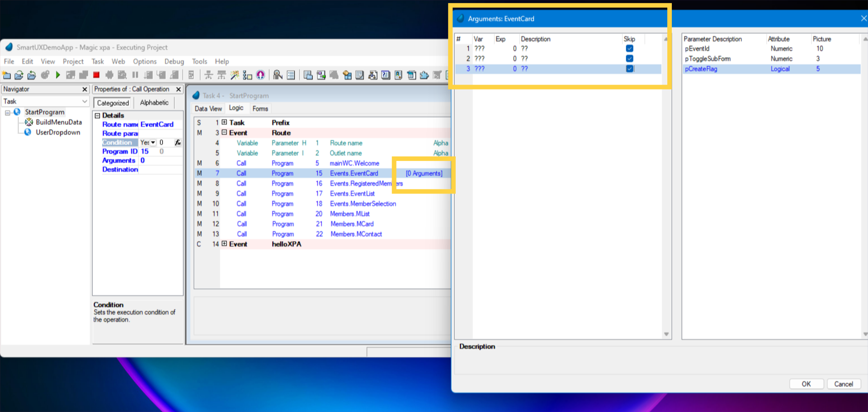The image size is (868, 412).
Task: Click the New project icon
Action: pyautogui.click(x=7, y=75)
